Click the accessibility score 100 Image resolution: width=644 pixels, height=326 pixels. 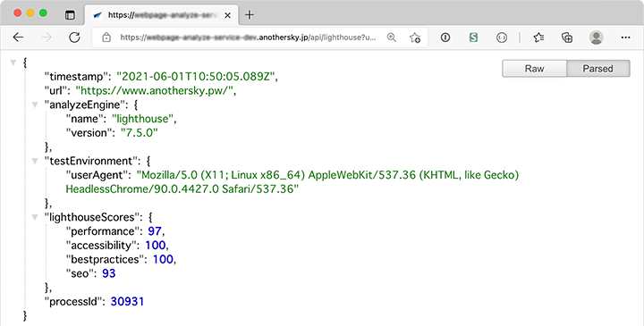point(156,246)
